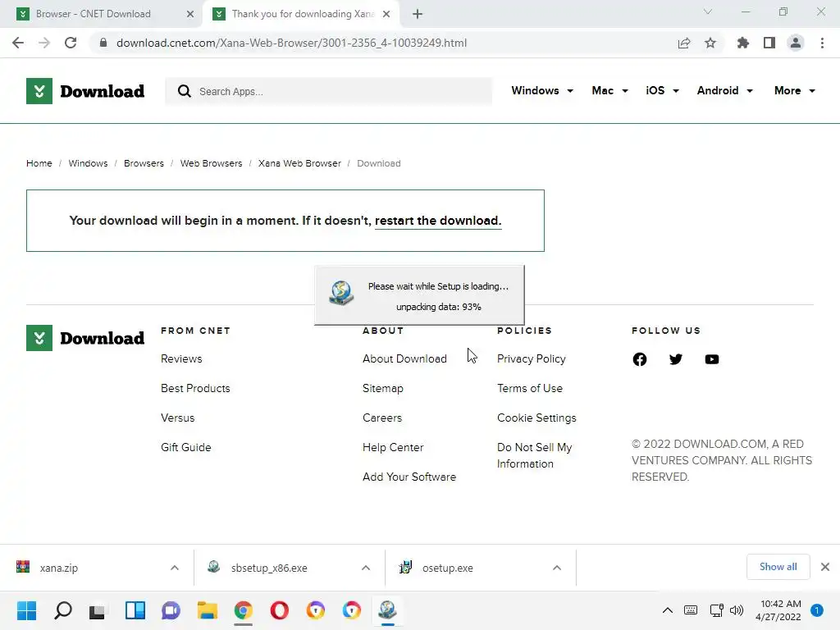Open Terms of Use link
Viewport: 840px width, 630px height.
tap(530, 388)
